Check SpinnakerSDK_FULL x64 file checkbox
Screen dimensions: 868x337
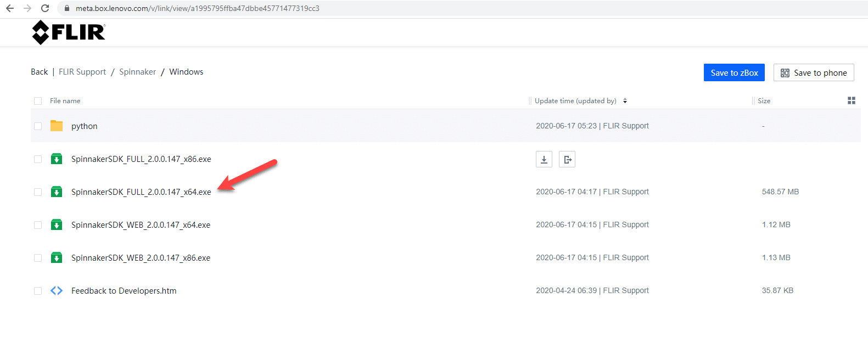pyautogui.click(x=38, y=192)
